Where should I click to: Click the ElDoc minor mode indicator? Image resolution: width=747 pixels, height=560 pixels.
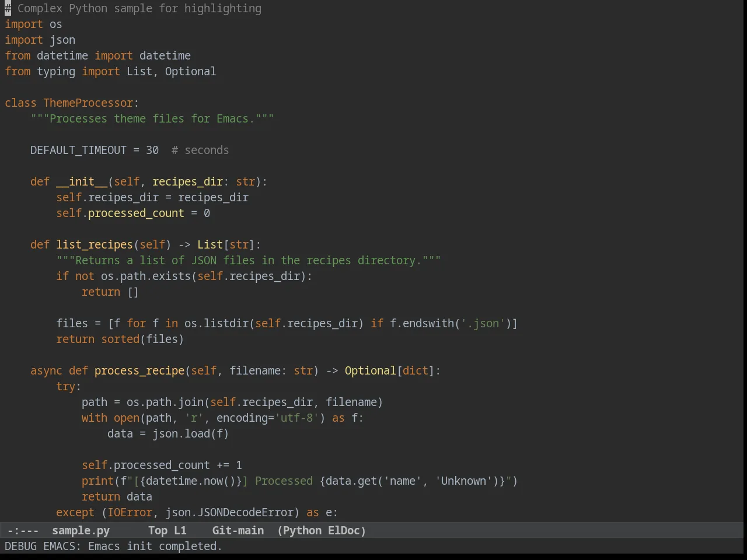pyautogui.click(x=344, y=530)
